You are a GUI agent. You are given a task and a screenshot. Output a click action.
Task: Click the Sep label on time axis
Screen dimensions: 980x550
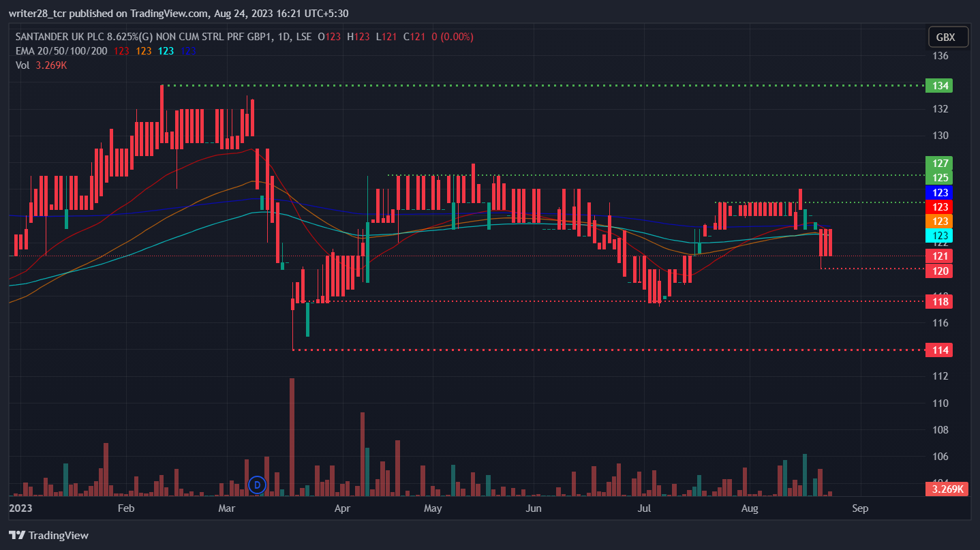[860, 508]
